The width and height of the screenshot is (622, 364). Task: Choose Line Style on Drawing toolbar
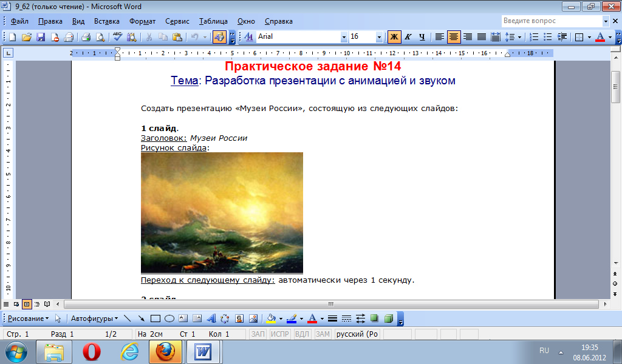pyautogui.click(x=332, y=318)
